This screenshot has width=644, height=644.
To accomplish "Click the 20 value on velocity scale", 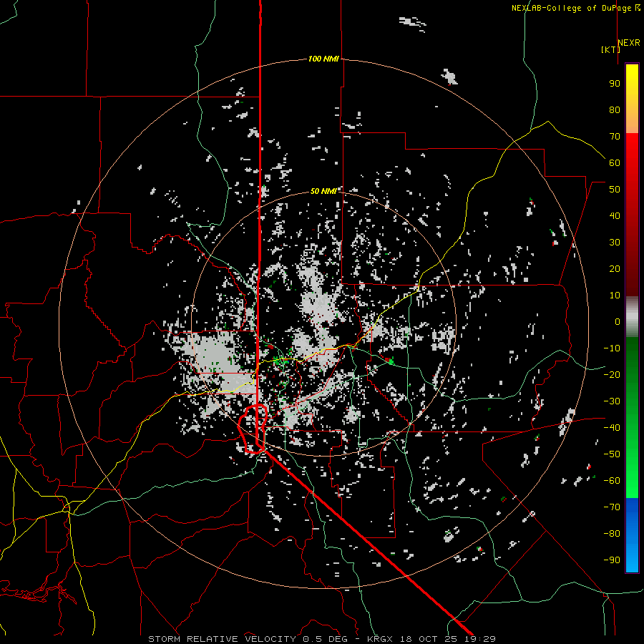I will (615, 269).
